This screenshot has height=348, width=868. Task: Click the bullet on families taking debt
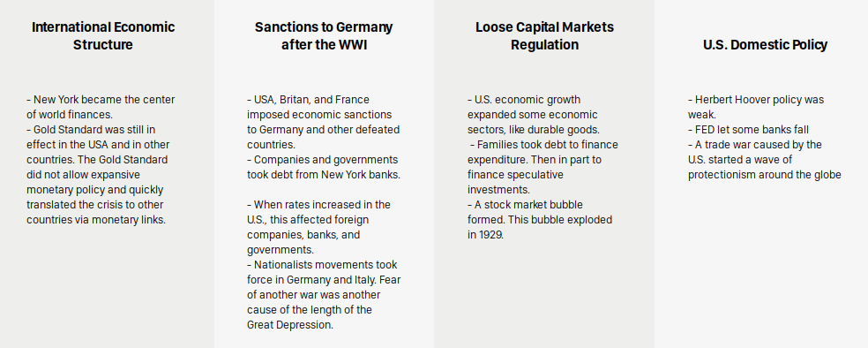(542, 167)
